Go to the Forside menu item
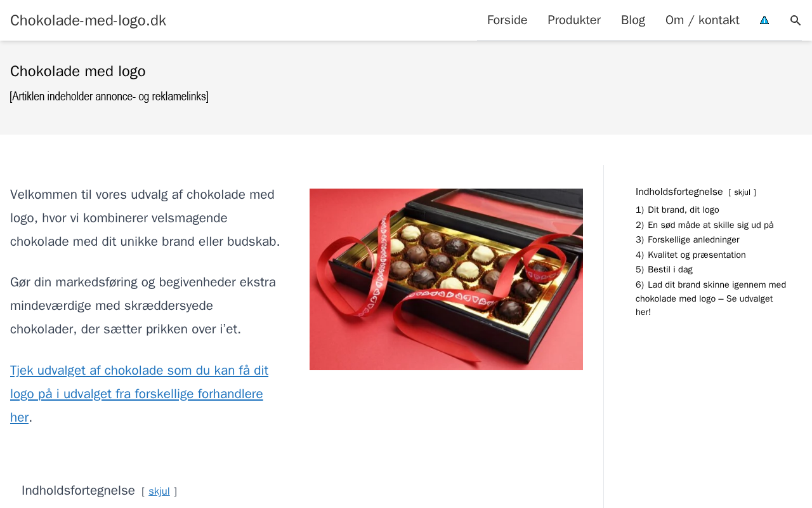 [x=507, y=20]
